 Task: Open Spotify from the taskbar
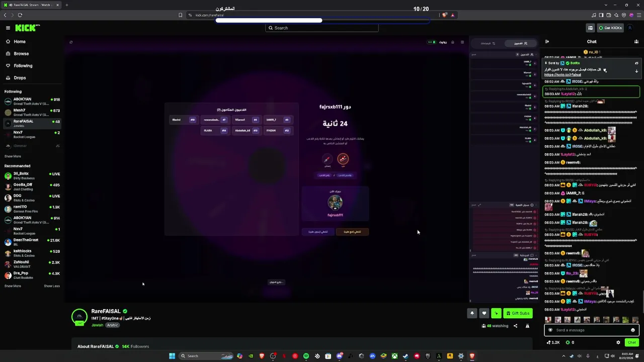(x=306, y=356)
